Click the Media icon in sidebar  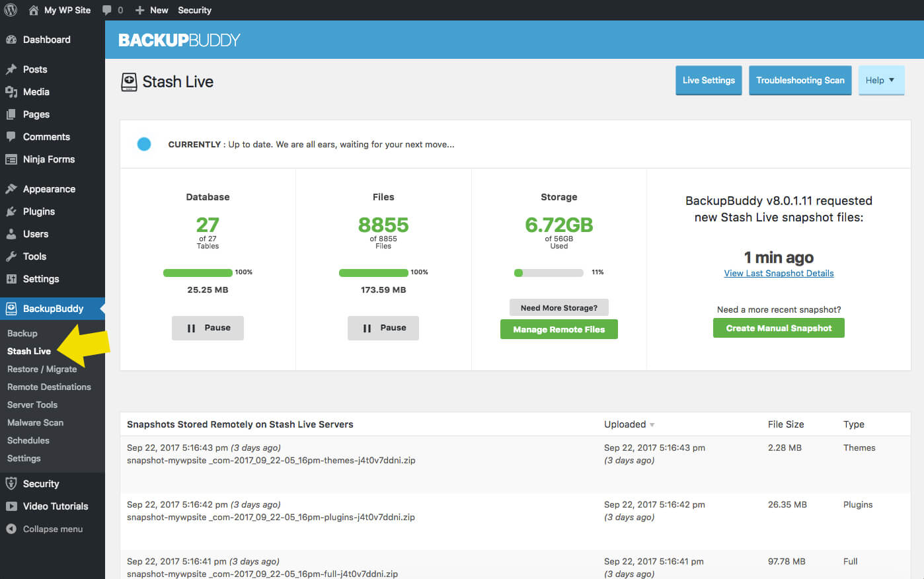click(x=11, y=92)
